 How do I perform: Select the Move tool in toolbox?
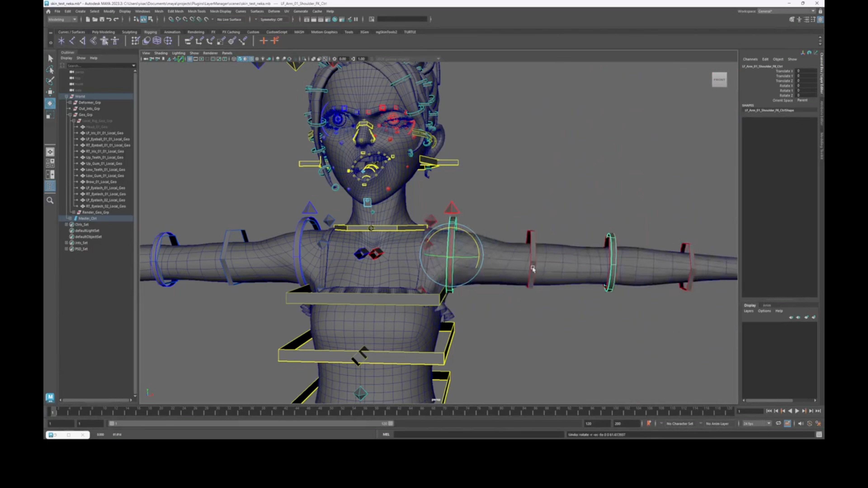[50, 92]
